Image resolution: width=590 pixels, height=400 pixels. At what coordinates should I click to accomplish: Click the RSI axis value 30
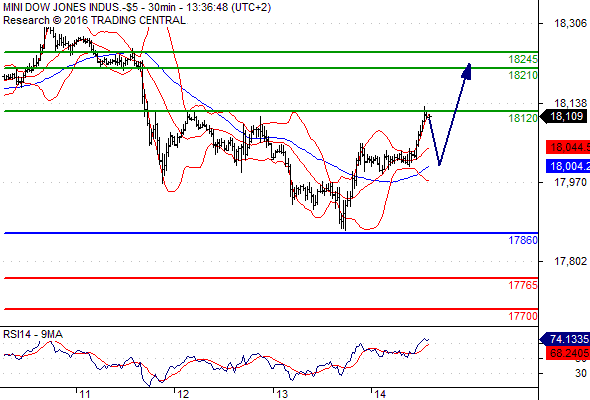pos(581,373)
